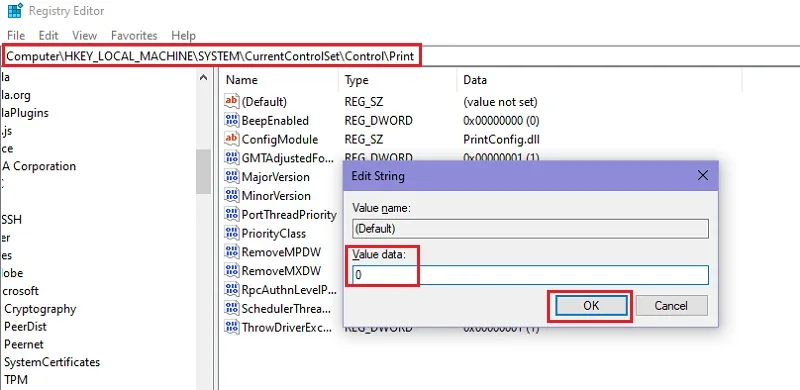Image resolution: width=800 pixels, height=390 pixels.
Task: Select the (Default) string value icon
Action: pos(232,102)
